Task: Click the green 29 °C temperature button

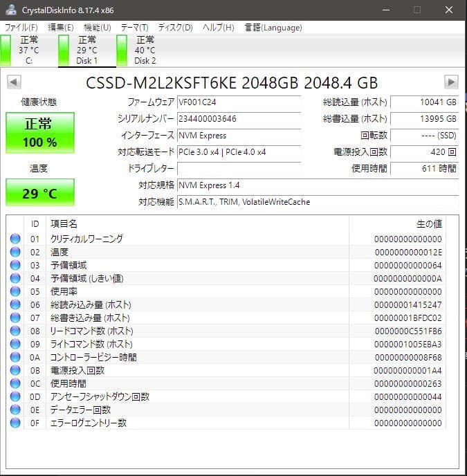Action: tap(39, 192)
